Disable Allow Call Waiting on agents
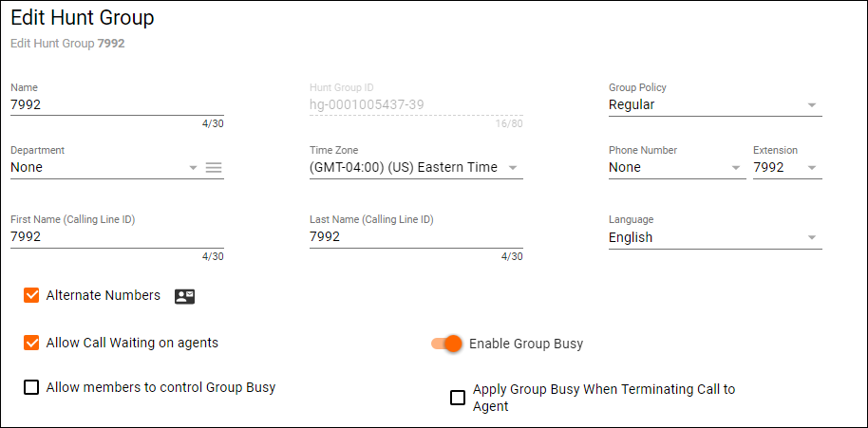The image size is (868, 428). tap(31, 343)
